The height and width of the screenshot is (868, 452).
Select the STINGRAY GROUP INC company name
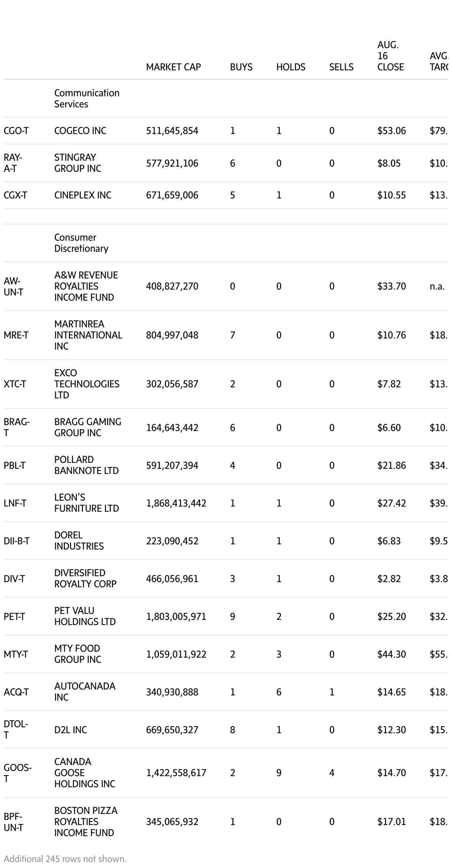(77, 163)
